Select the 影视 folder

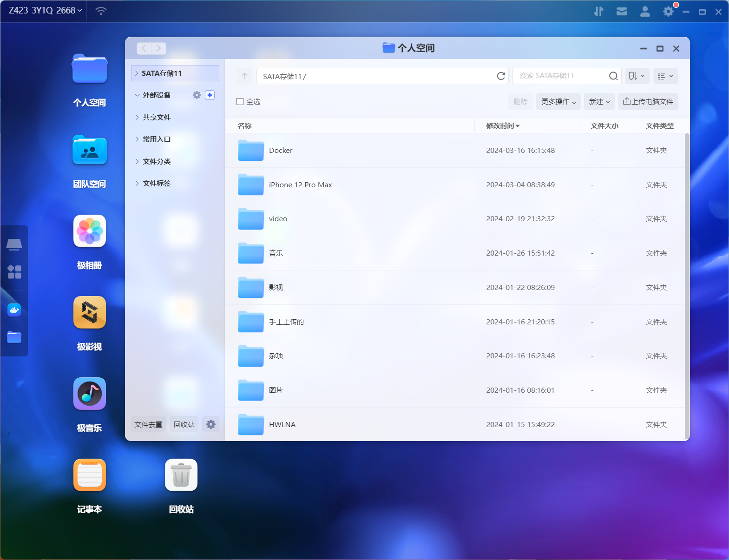coord(455,288)
